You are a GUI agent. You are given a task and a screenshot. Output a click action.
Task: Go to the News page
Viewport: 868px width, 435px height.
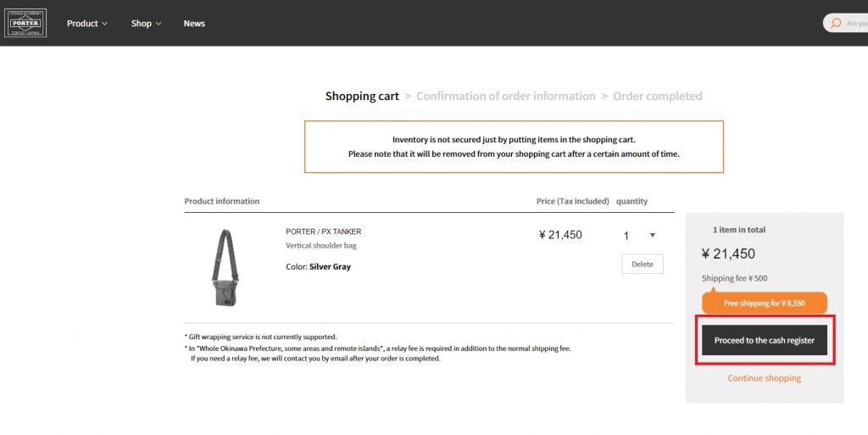194,24
